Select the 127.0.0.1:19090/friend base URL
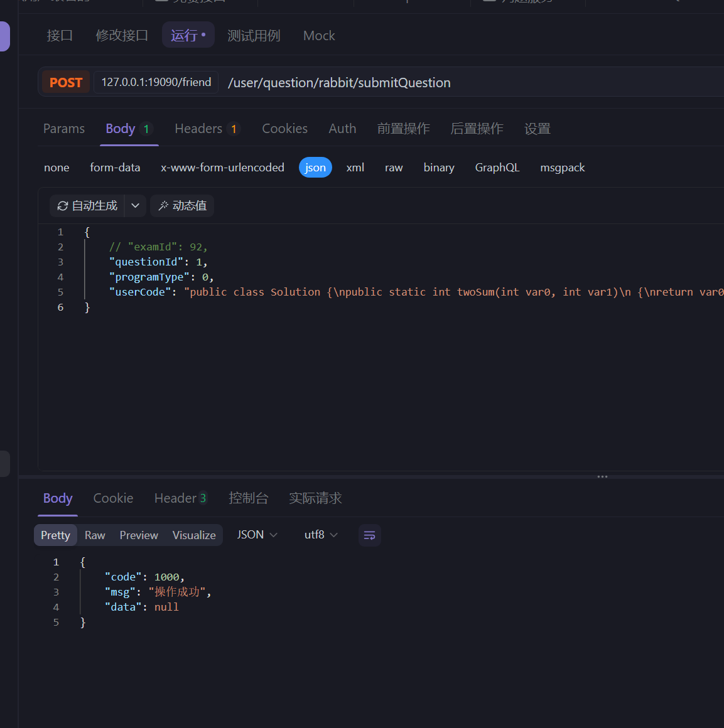Viewport: 724px width, 728px height. coord(156,82)
